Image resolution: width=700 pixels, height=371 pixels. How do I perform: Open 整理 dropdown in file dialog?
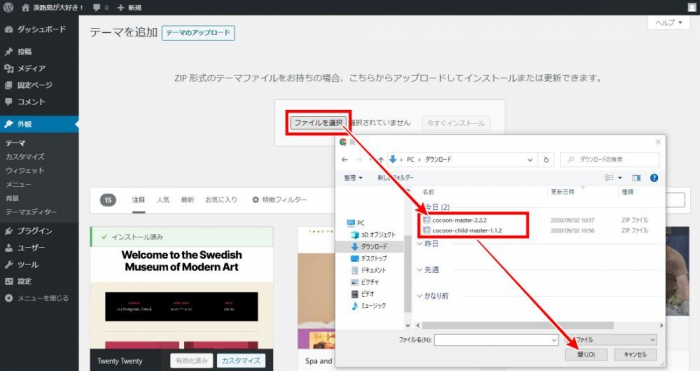[353, 178]
